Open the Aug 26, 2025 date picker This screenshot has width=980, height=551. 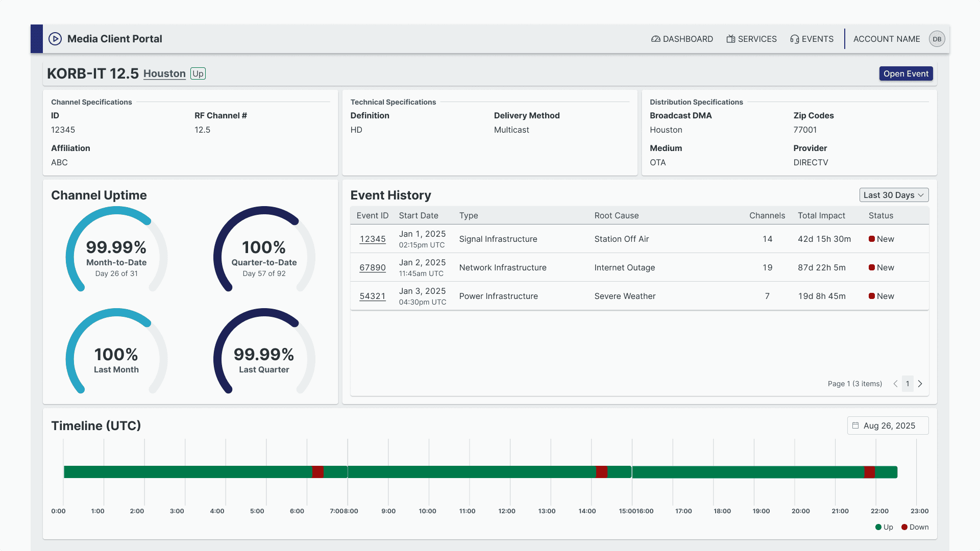pyautogui.click(x=888, y=425)
